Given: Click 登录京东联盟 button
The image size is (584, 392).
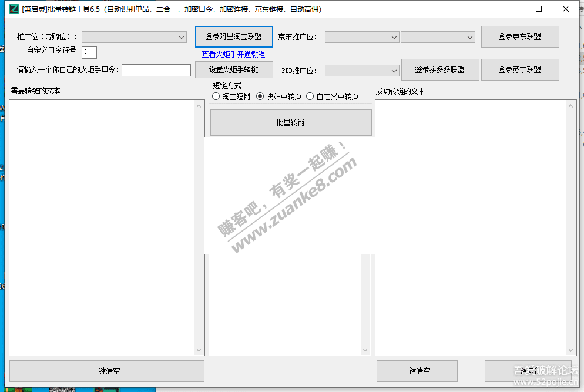Looking at the screenshot, I should pyautogui.click(x=519, y=36).
